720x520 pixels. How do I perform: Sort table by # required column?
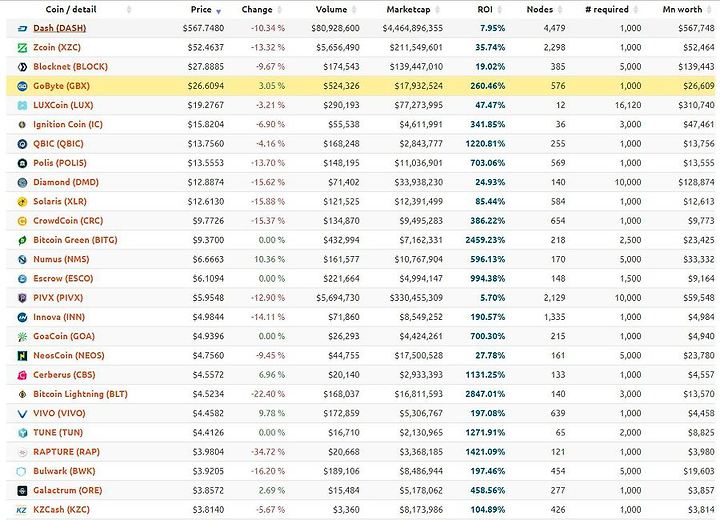click(x=607, y=9)
